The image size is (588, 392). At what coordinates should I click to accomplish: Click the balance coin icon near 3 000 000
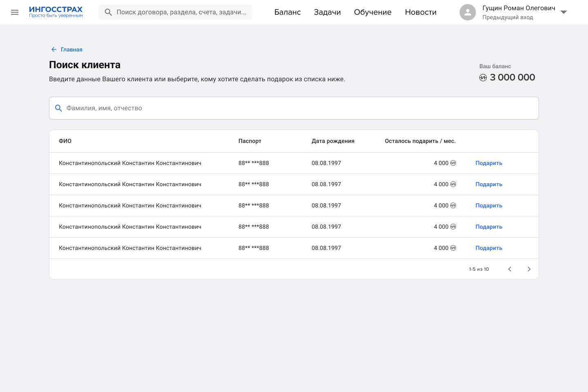point(483,78)
